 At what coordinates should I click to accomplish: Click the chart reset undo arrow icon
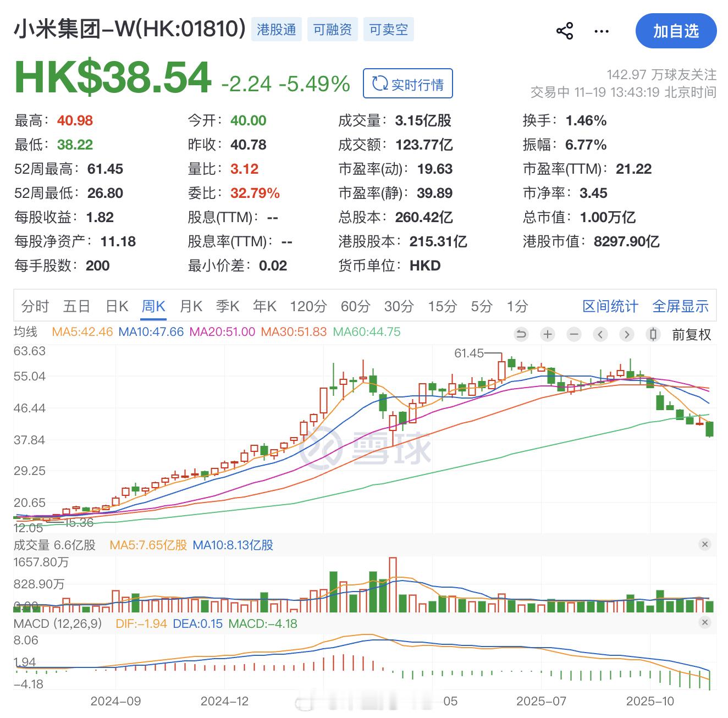tap(521, 334)
